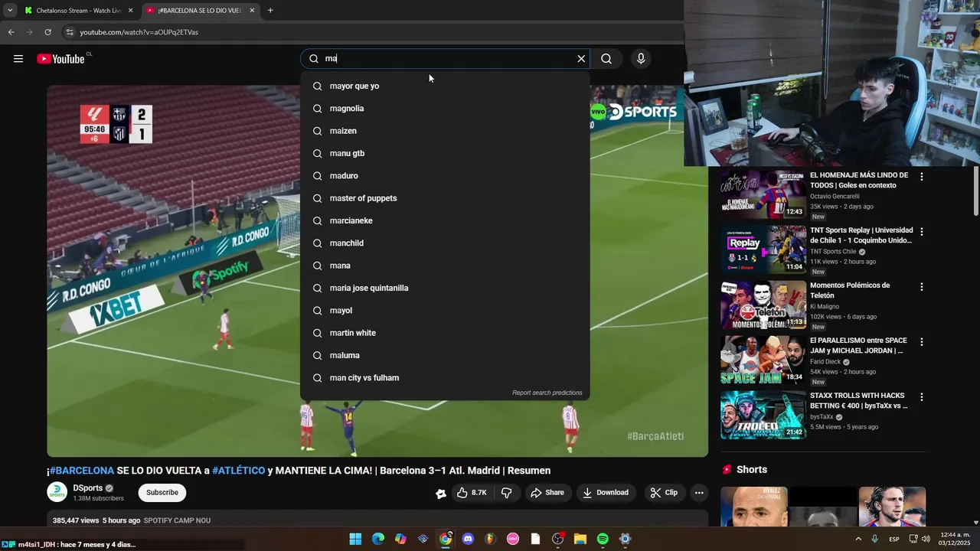
Task: Subscribe to the DSports channel
Action: (162, 493)
